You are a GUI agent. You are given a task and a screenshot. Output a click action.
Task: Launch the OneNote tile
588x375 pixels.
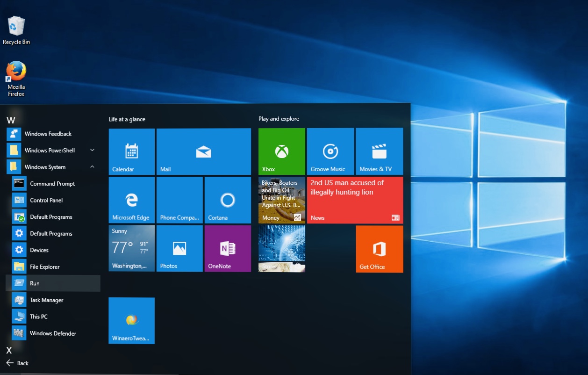(x=228, y=248)
